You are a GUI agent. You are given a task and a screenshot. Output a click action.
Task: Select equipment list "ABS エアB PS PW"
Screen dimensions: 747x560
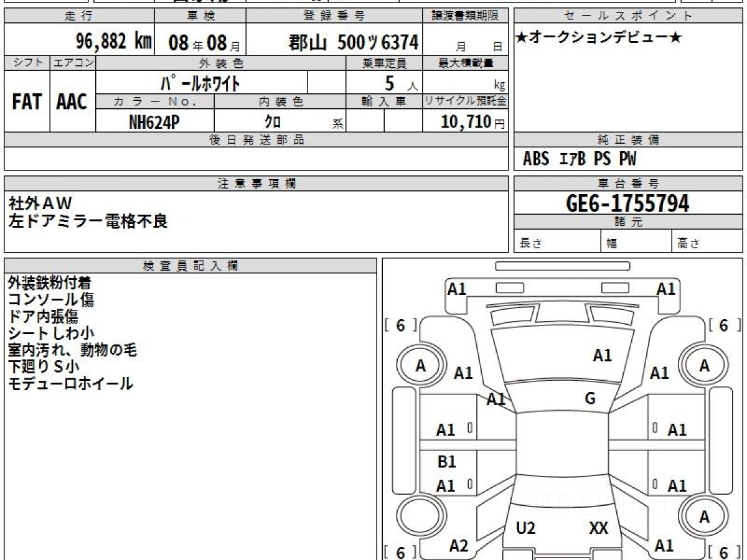click(580, 159)
